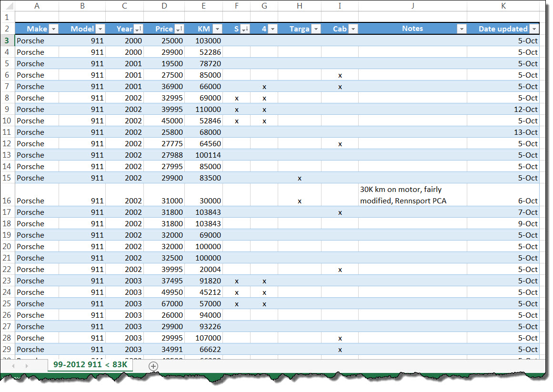Select date cell 7-Oct
The height and width of the screenshot is (392, 553).
pyautogui.click(x=503, y=212)
